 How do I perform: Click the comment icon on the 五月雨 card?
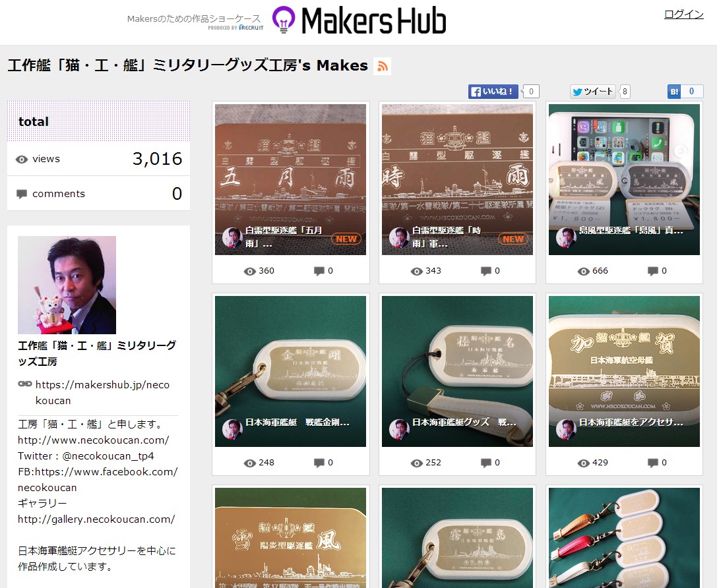tap(319, 272)
